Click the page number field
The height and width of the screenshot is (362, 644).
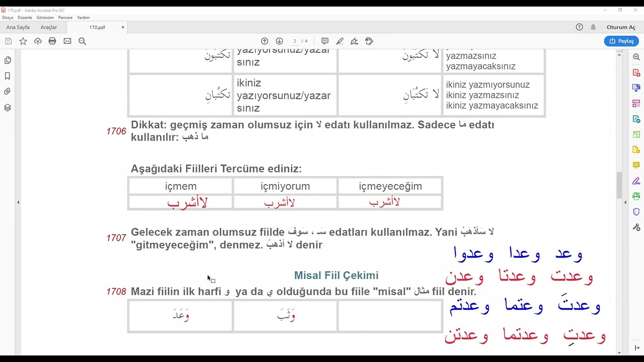point(295,41)
